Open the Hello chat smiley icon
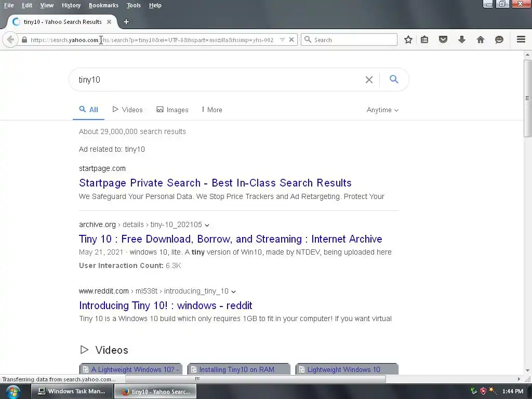This screenshot has width=532, height=399. pos(499,39)
